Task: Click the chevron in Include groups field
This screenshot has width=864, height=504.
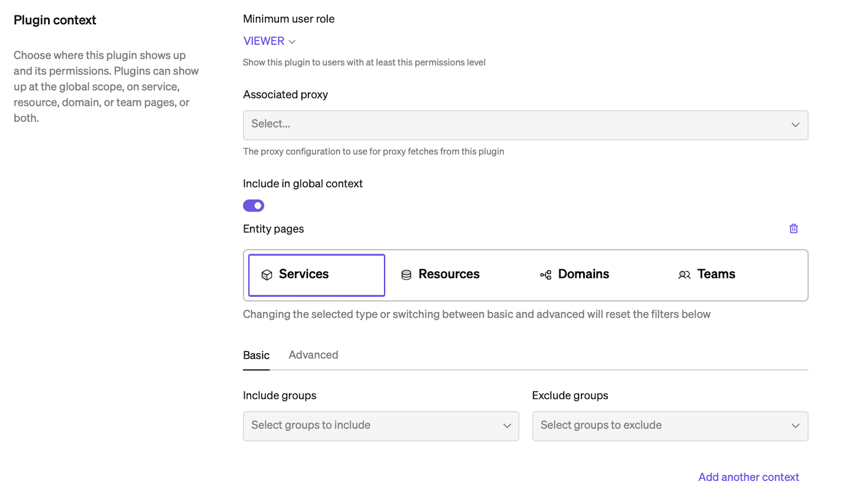Action: click(x=507, y=426)
